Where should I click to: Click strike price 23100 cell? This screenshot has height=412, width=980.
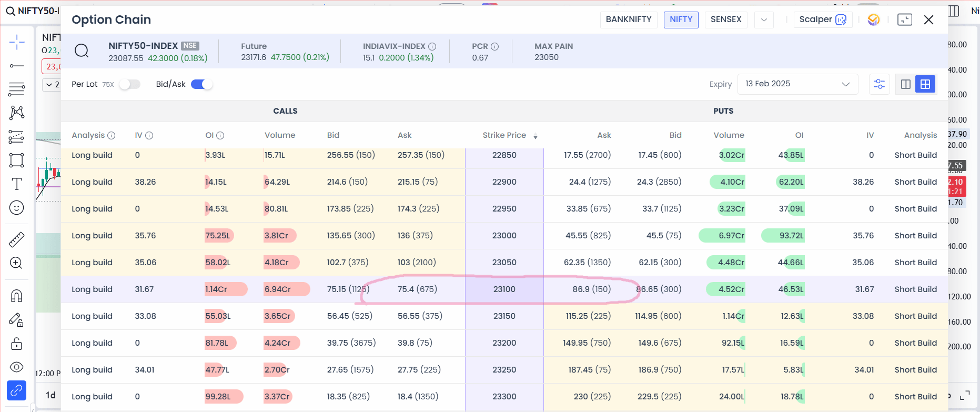(x=504, y=289)
